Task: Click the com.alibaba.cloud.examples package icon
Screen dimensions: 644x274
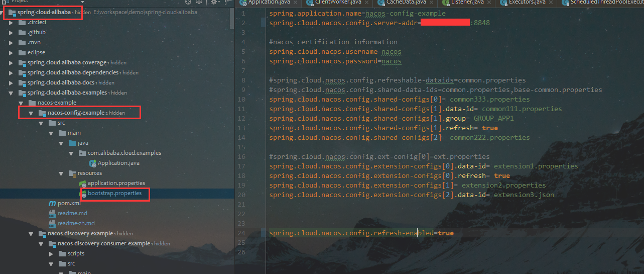Action: coord(82,153)
